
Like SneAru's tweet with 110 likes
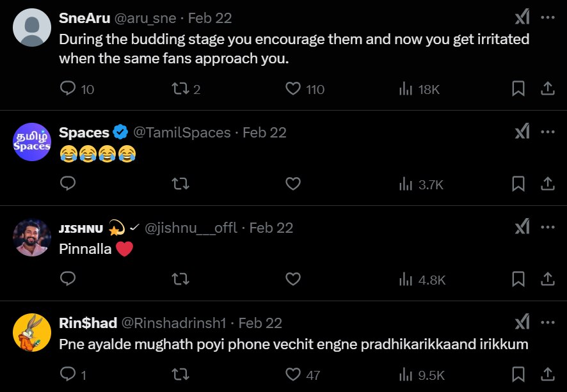293,89
